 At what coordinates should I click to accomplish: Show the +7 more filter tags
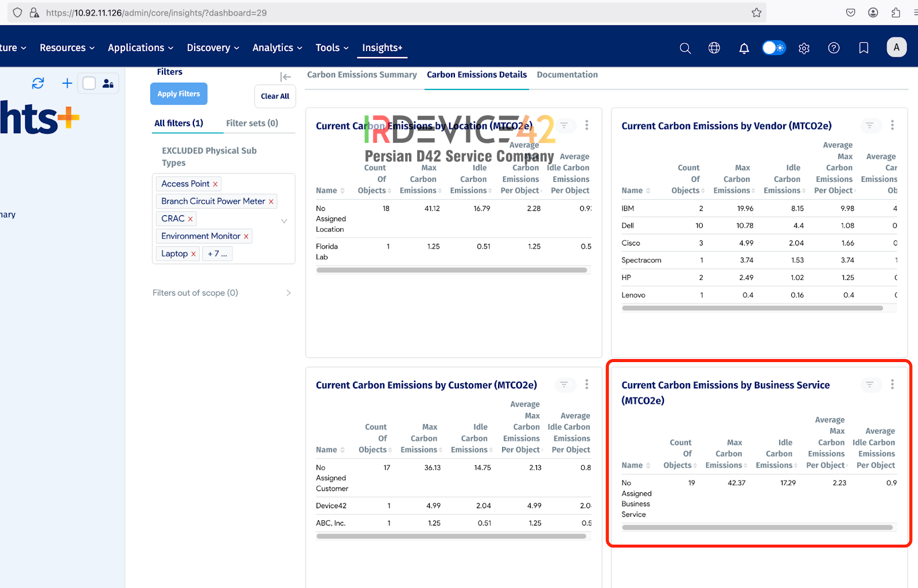(x=217, y=254)
